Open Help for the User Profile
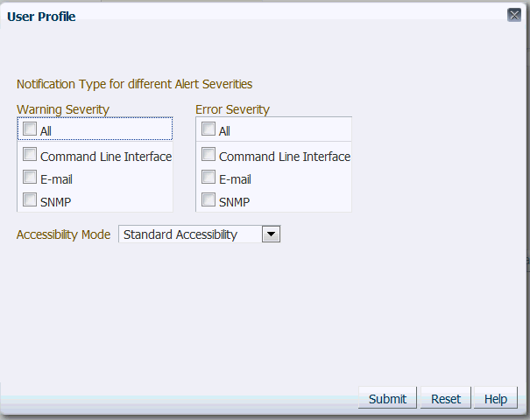Viewport: 530px width, 420px height. (496, 398)
